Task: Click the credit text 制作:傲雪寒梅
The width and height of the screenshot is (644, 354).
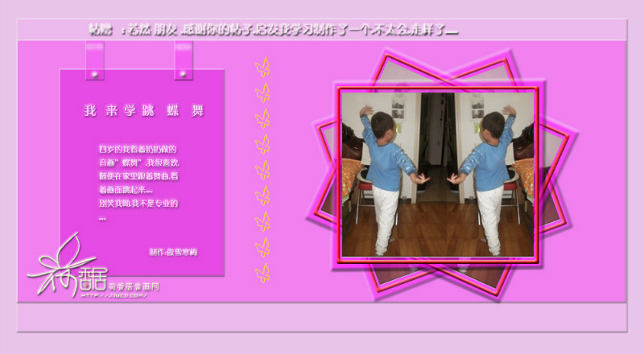Action: tap(173, 252)
